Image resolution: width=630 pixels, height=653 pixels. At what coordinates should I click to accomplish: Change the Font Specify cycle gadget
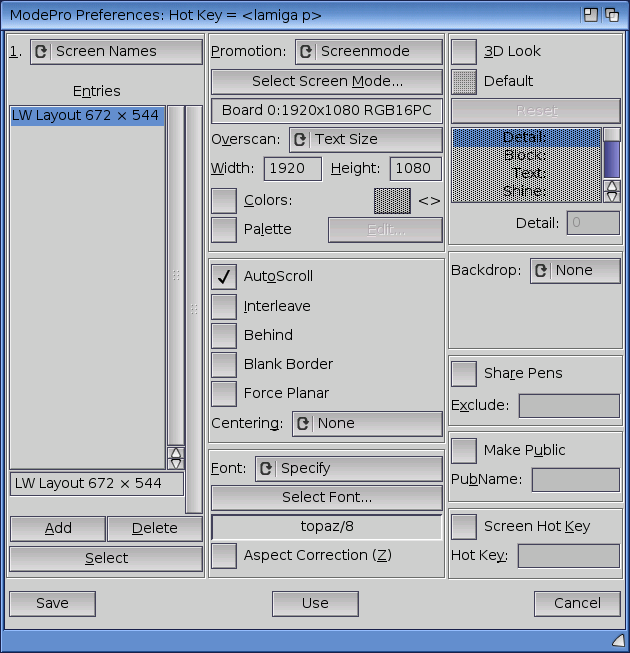tap(349, 469)
